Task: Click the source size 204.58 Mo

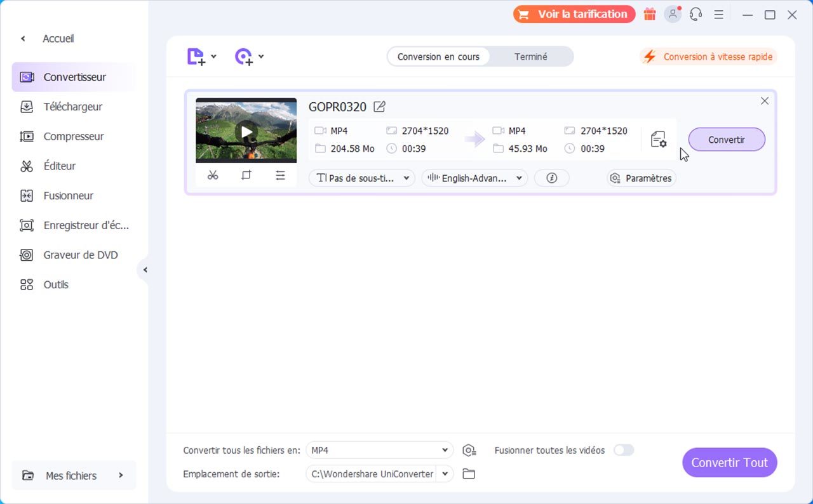Action: click(x=353, y=149)
